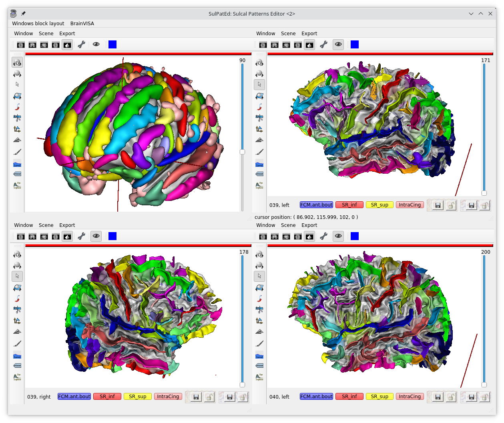Viewport: 504px width, 423px height.
Task: Activate the paper plane fly tool in top-left view
Action: (x=17, y=140)
